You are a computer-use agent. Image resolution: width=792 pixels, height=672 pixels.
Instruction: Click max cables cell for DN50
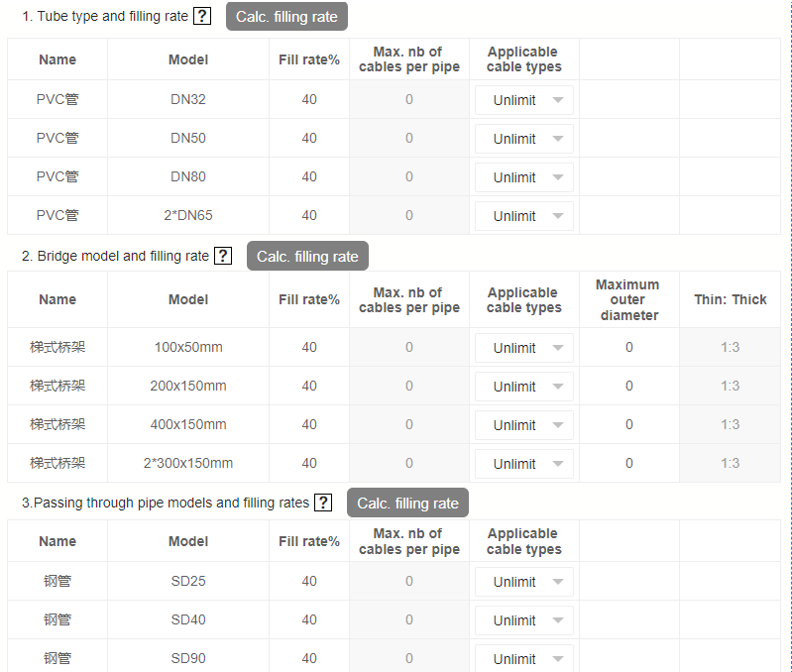[408, 138]
